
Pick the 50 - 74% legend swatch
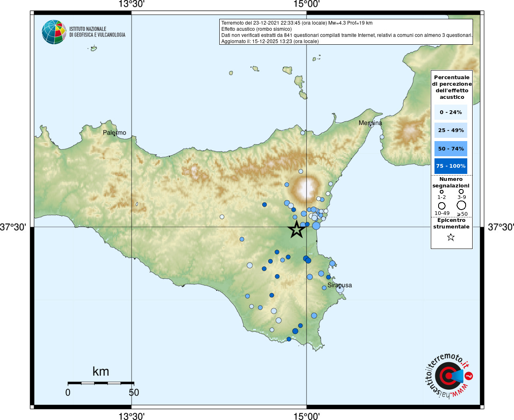(x=450, y=148)
